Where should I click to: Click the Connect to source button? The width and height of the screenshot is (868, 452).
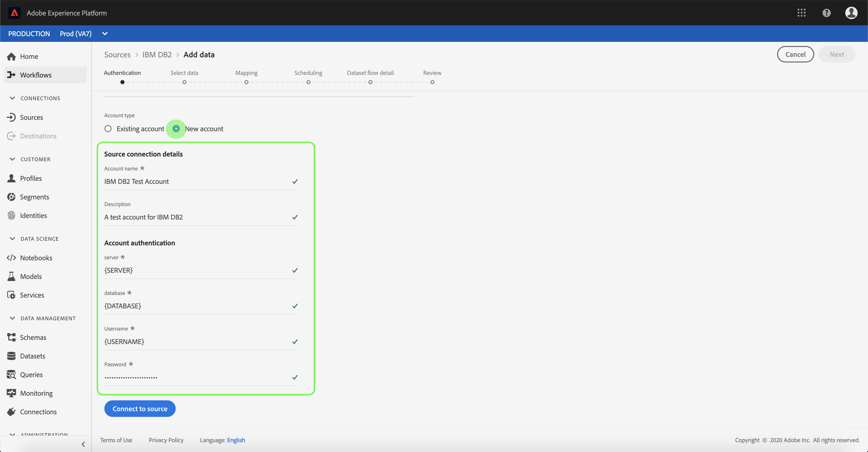[140, 409]
